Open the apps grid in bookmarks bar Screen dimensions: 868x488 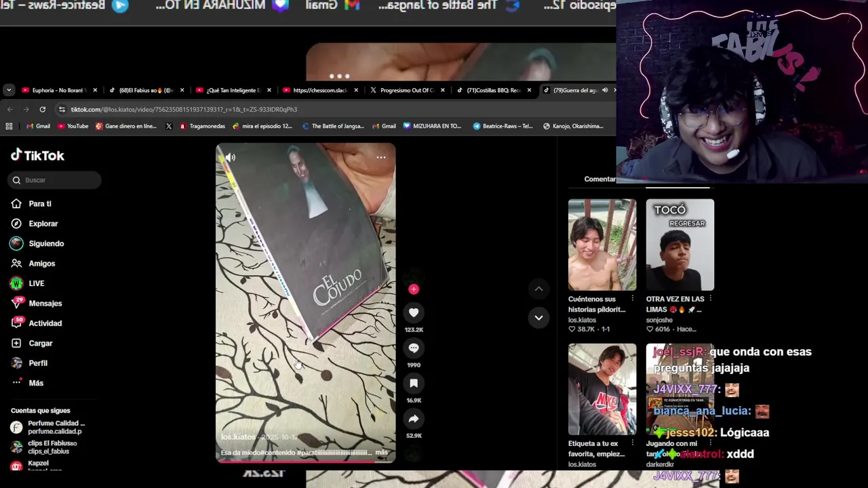point(9,126)
